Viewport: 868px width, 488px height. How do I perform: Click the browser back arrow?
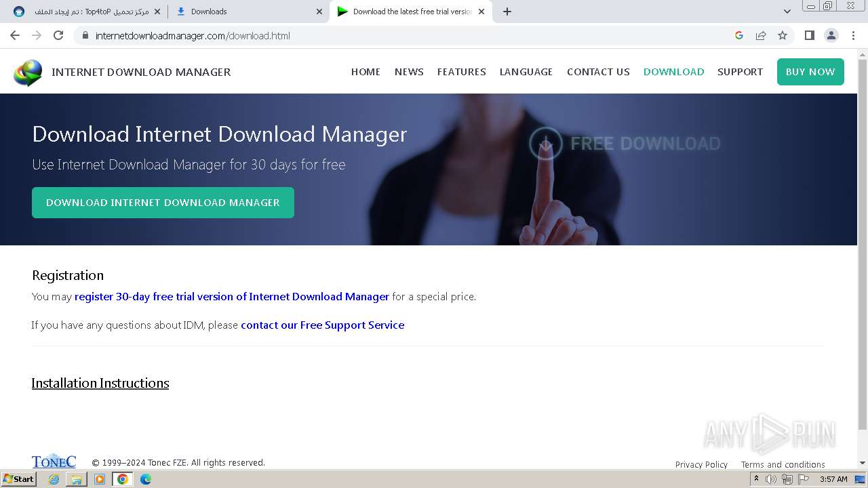[x=15, y=35]
